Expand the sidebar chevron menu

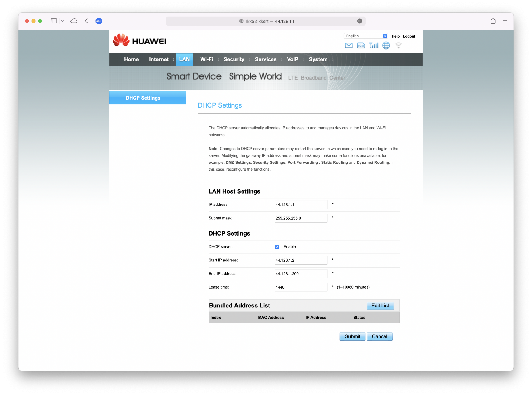[63, 21]
